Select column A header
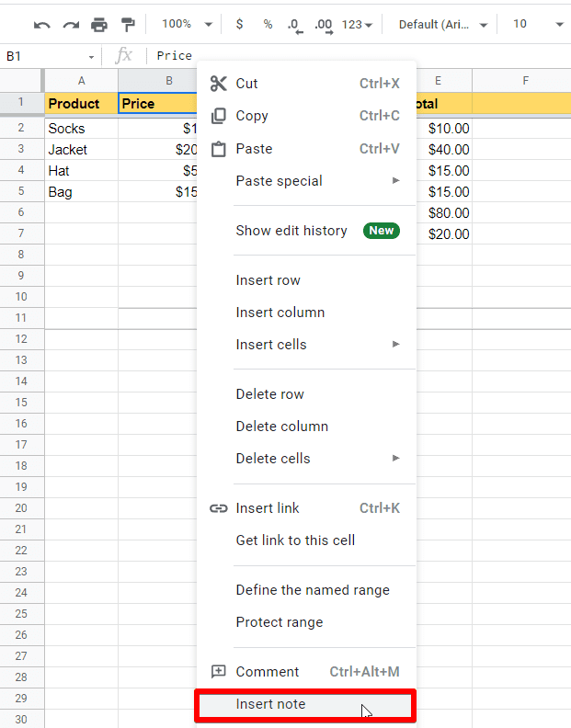 point(81,81)
